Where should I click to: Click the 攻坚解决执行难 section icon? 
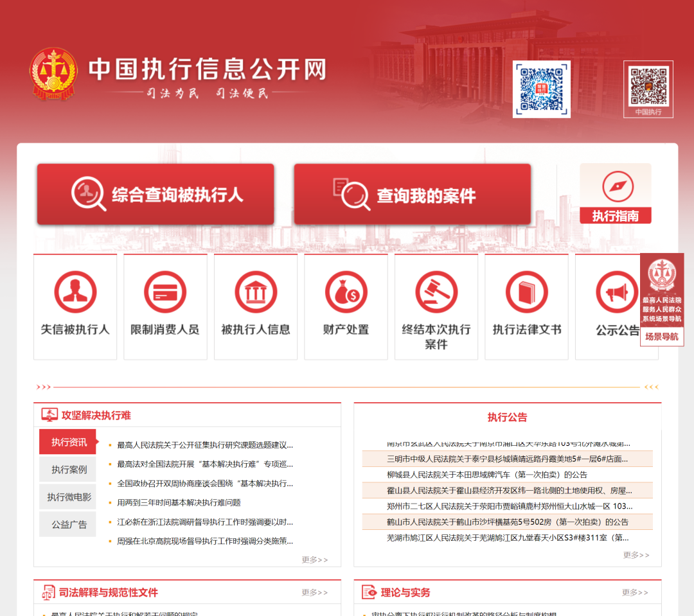(49, 415)
